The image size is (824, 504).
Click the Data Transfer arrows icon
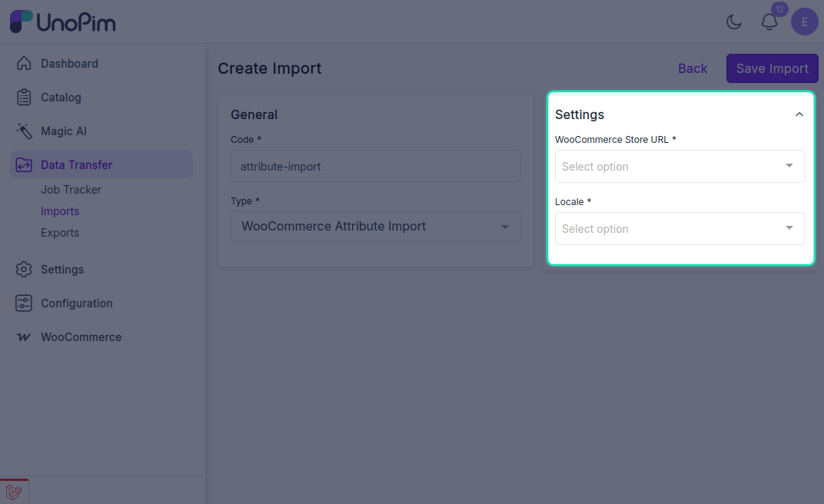[x=24, y=165]
